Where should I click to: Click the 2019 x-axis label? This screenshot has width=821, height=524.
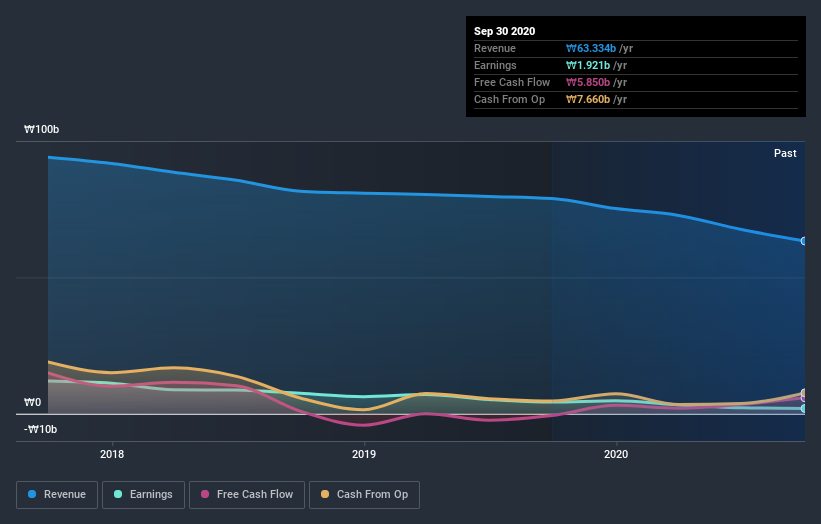click(364, 454)
